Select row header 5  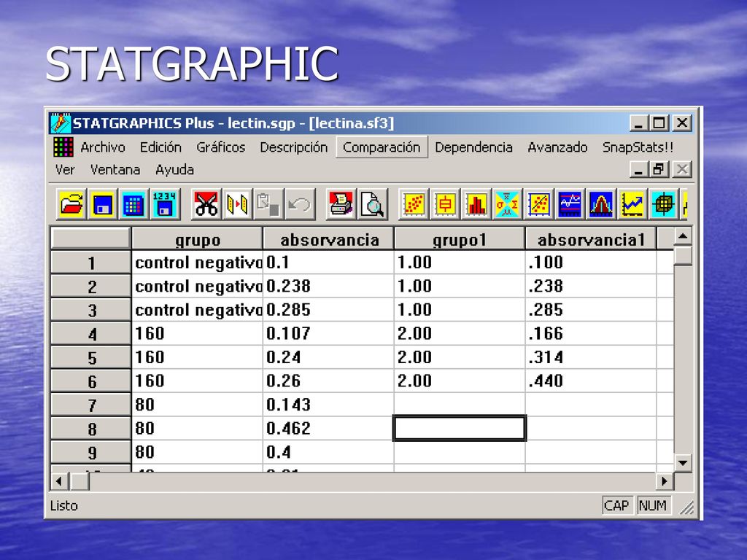coord(90,357)
